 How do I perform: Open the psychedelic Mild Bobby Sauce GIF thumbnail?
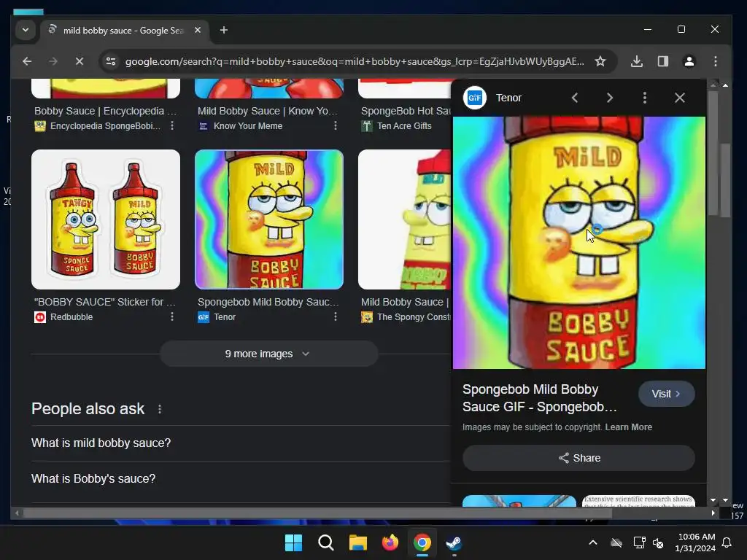click(x=269, y=219)
